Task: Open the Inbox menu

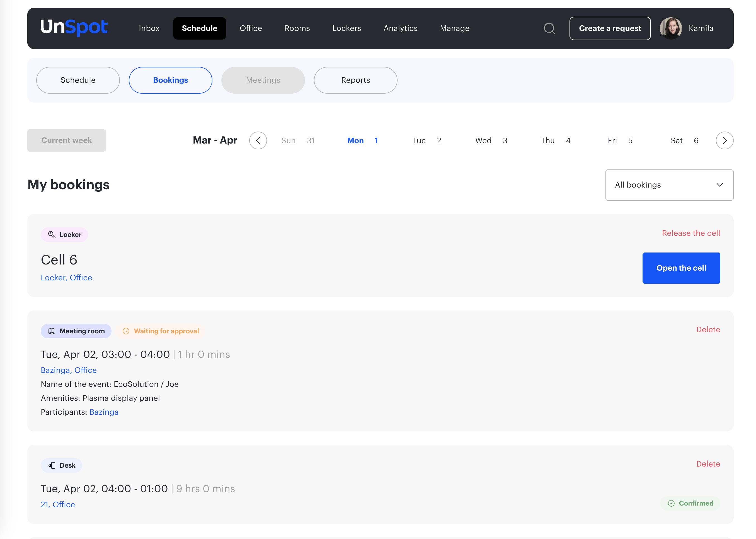Action: point(149,28)
